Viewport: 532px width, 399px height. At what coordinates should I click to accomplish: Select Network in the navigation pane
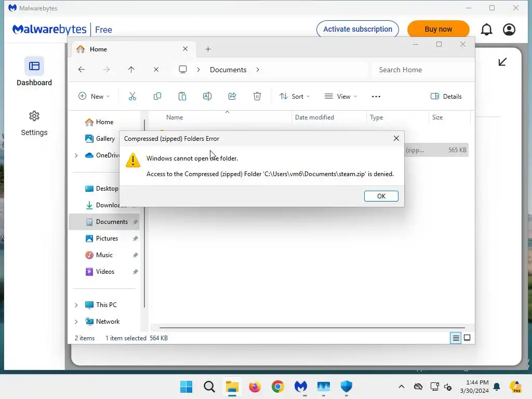coord(108,322)
